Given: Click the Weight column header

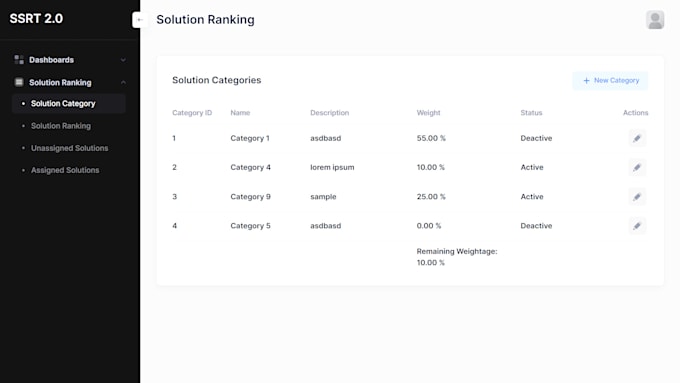Looking at the screenshot, I should (x=428, y=113).
